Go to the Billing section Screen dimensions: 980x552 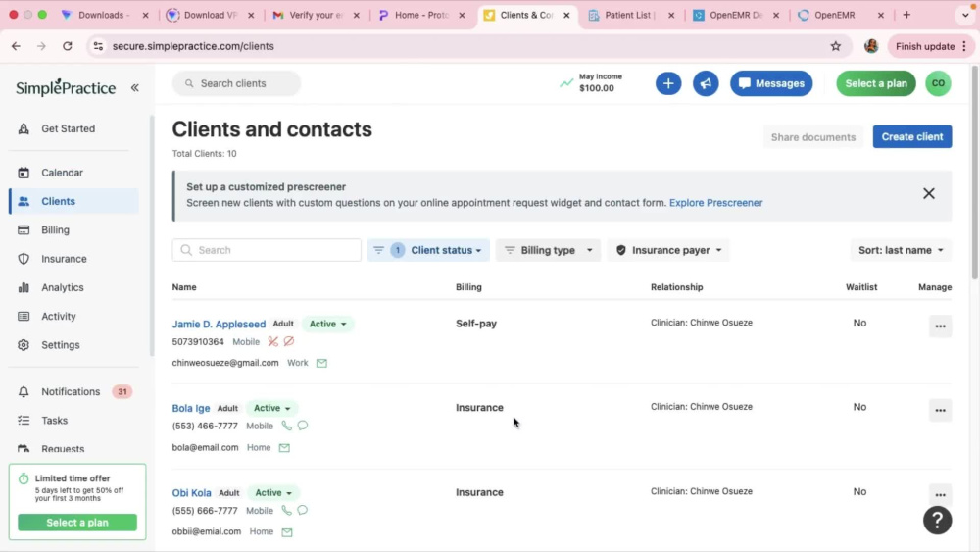coord(55,230)
